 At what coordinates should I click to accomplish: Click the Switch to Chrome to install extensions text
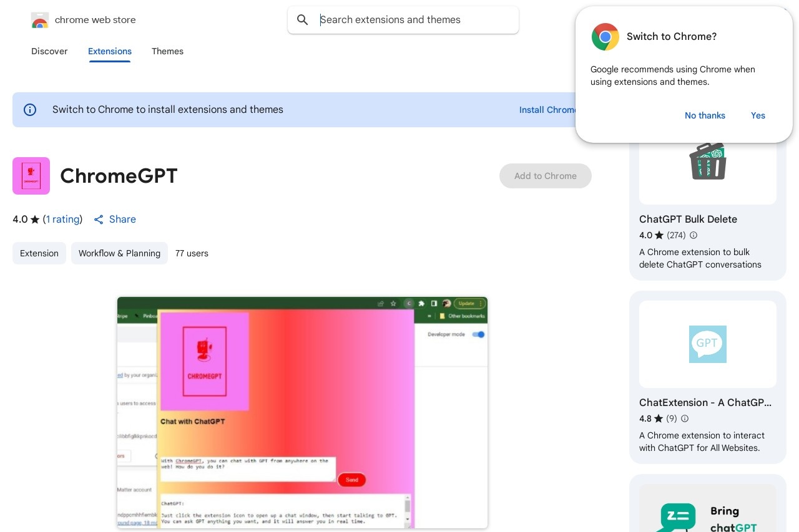point(168,110)
